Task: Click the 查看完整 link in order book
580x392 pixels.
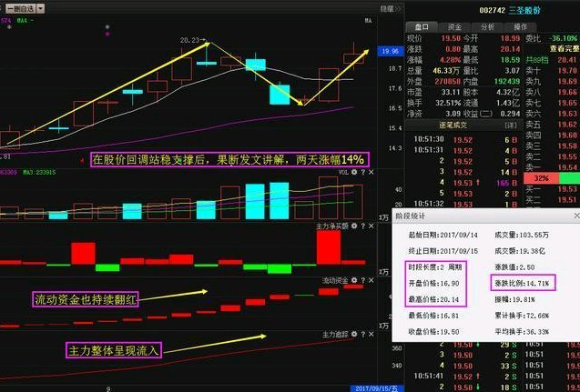Action: click(561, 48)
